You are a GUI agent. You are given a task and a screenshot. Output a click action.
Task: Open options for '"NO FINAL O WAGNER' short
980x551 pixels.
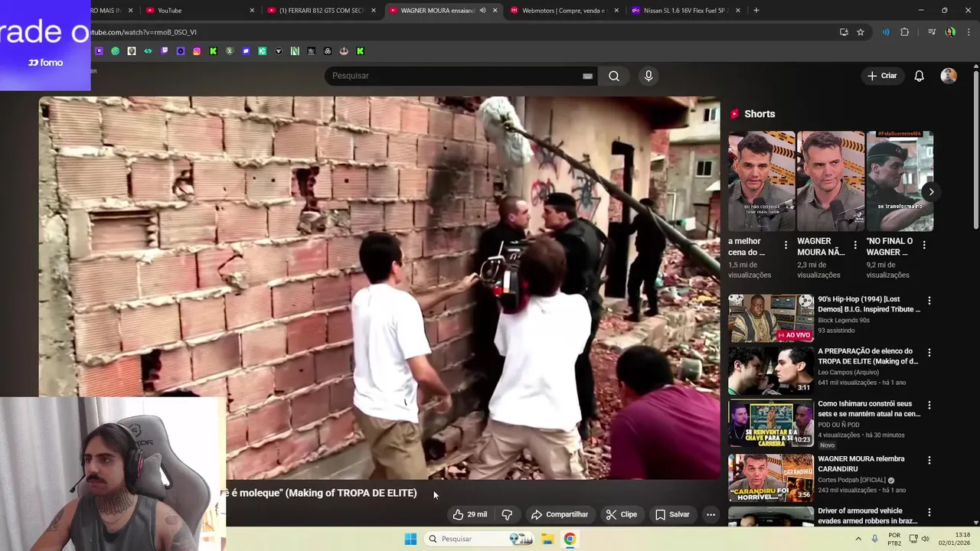923,245
